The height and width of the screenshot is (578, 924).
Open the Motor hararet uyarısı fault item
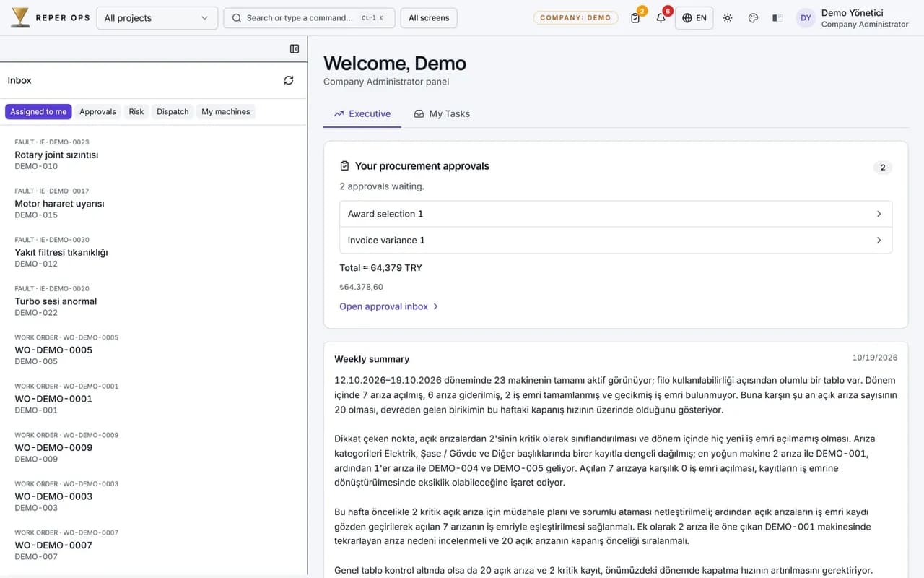(154, 203)
